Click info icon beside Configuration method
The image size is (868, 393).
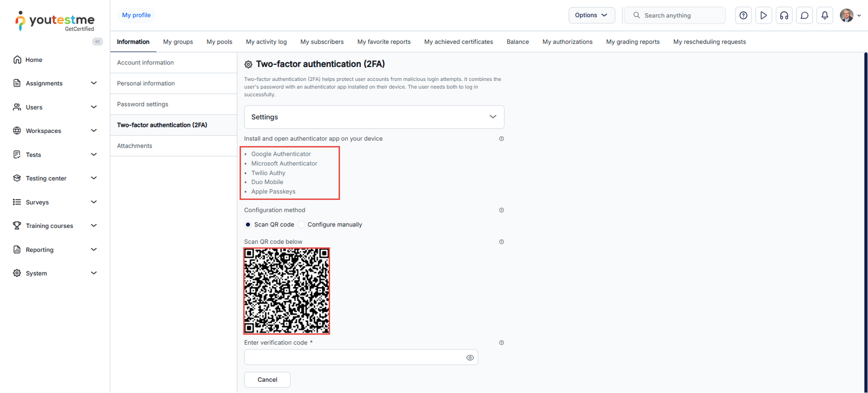(501, 210)
